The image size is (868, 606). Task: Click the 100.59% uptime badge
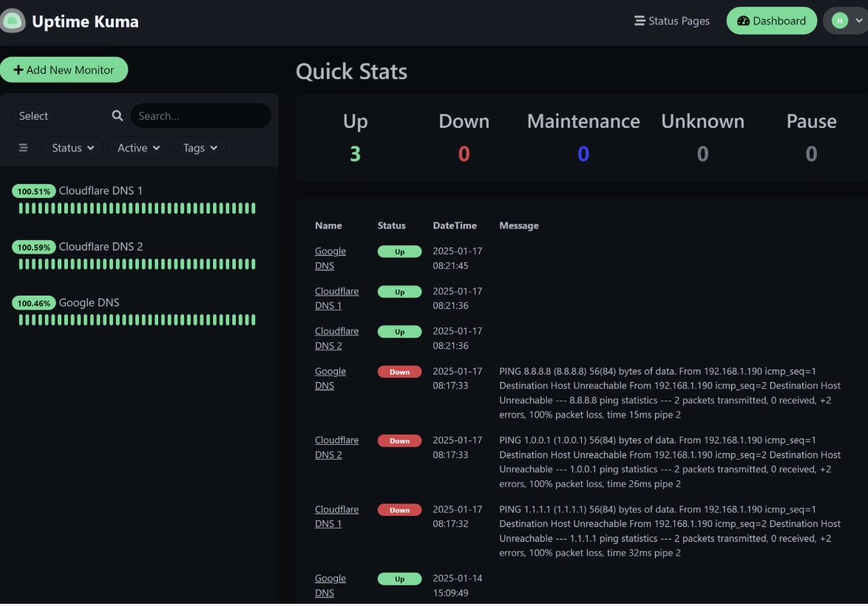[x=34, y=248]
